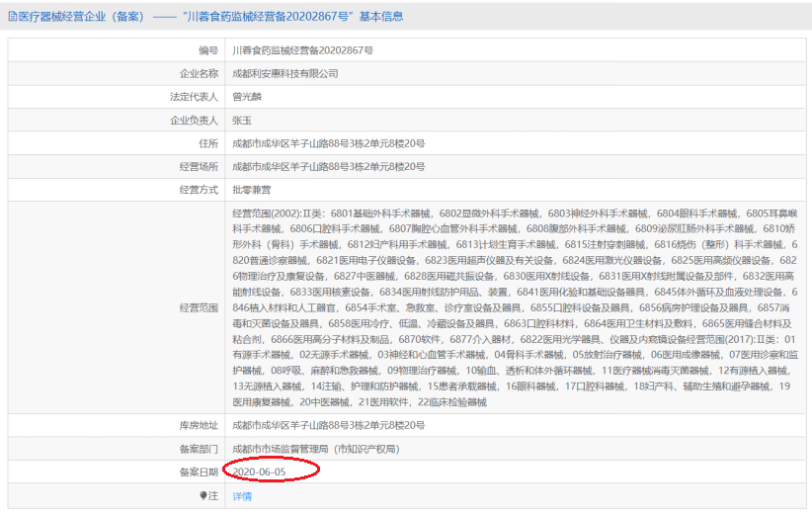Open the 详情 link
812x516 pixels.
[242, 496]
